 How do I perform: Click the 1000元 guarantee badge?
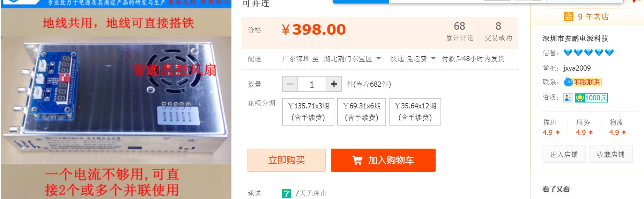click(x=591, y=98)
